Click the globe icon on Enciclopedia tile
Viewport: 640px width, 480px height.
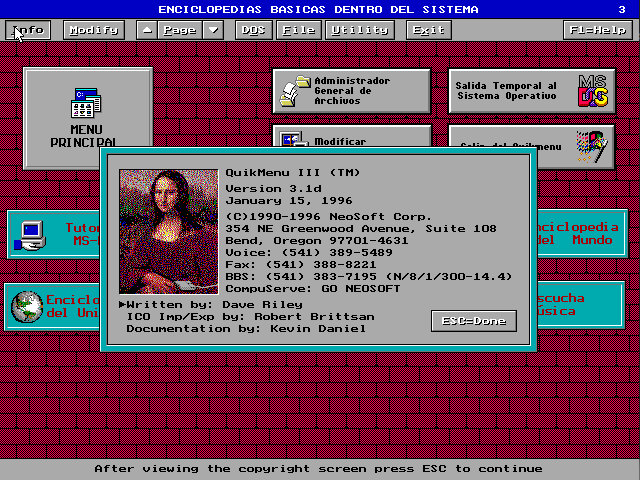tap(27, 307)
